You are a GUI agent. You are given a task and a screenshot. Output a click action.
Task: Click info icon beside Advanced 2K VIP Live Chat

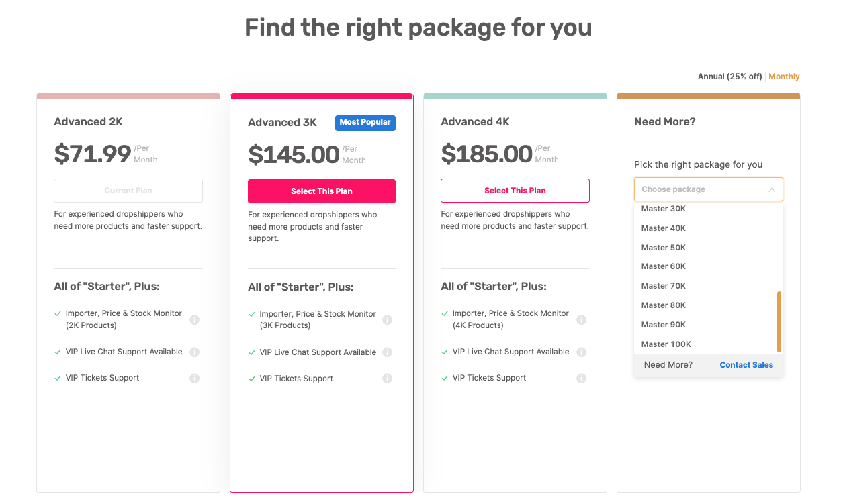pyautogui.click(x=195, y=352)
